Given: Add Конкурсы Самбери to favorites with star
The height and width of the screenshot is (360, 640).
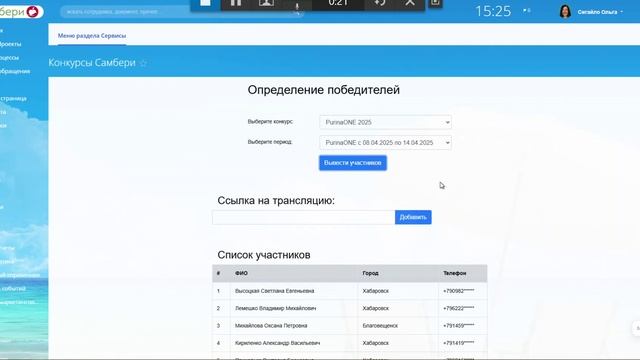Looking at the screenshot, I should 143,63.
